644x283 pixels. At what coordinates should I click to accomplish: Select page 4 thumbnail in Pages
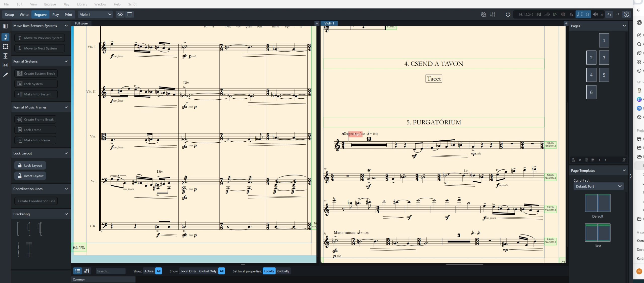coord(591,75)
